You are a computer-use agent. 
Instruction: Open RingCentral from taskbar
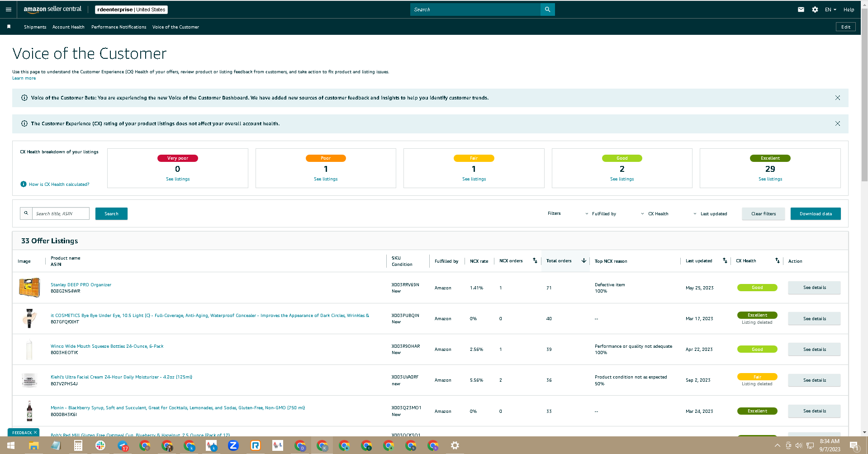256,445
